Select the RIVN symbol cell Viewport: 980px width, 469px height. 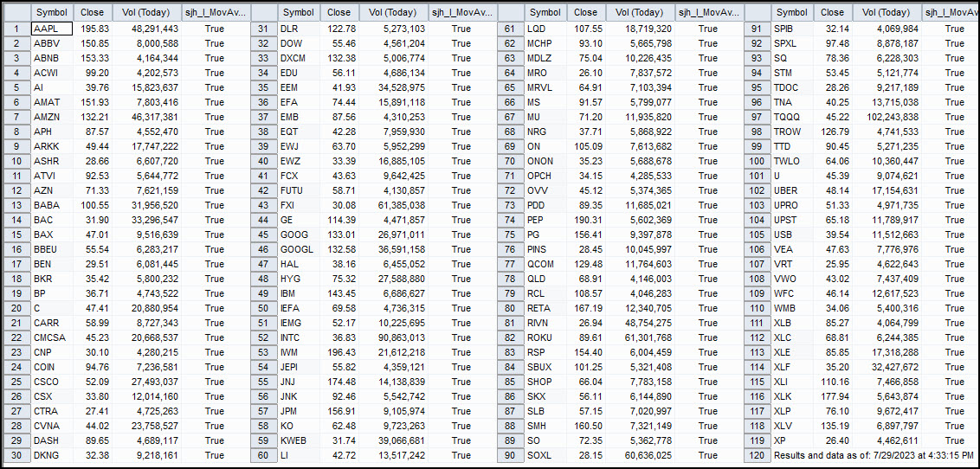(545, 324)
